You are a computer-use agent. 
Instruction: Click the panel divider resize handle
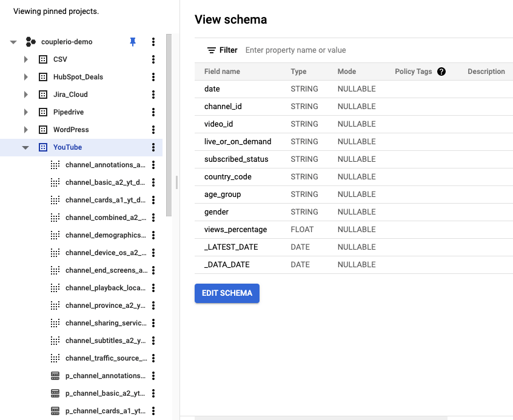tap(176, 182)
